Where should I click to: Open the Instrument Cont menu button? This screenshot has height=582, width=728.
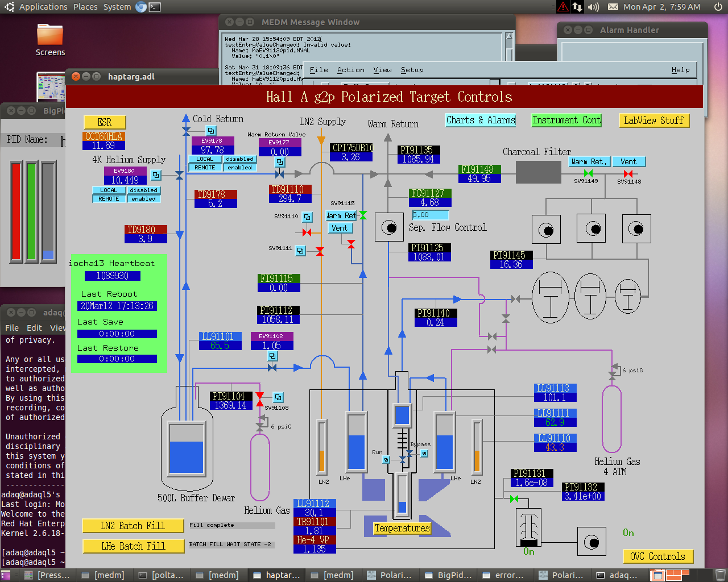point(566,120)
